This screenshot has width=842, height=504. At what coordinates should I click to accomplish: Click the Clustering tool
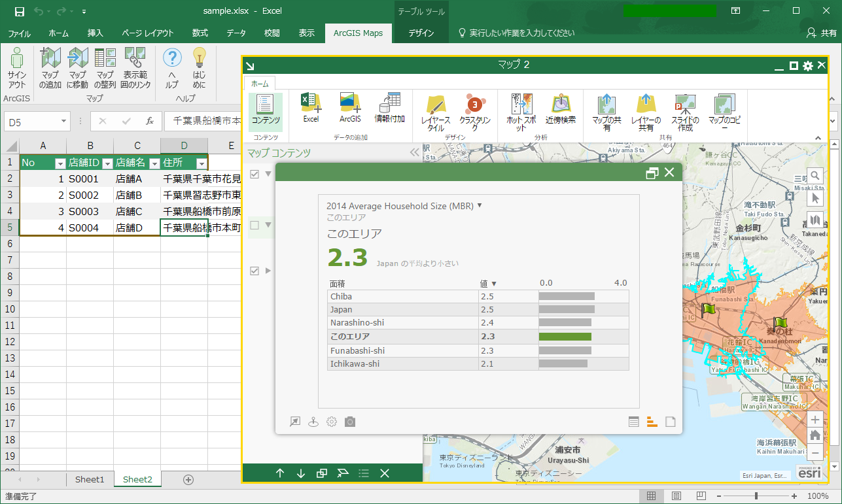coord(475,112)
